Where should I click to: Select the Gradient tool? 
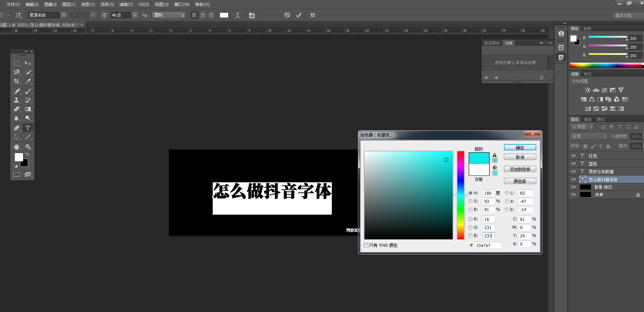(28, 109)
